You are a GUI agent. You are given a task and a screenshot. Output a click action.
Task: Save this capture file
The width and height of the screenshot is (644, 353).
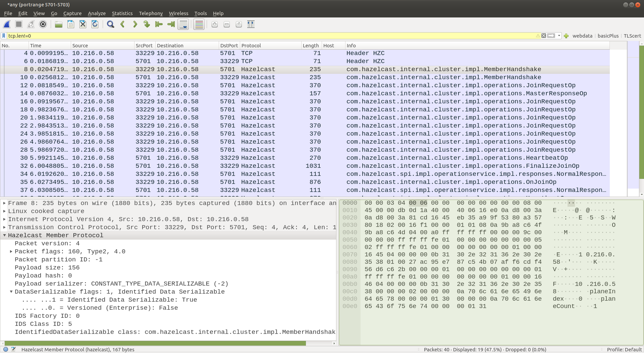tap(71, 24)
